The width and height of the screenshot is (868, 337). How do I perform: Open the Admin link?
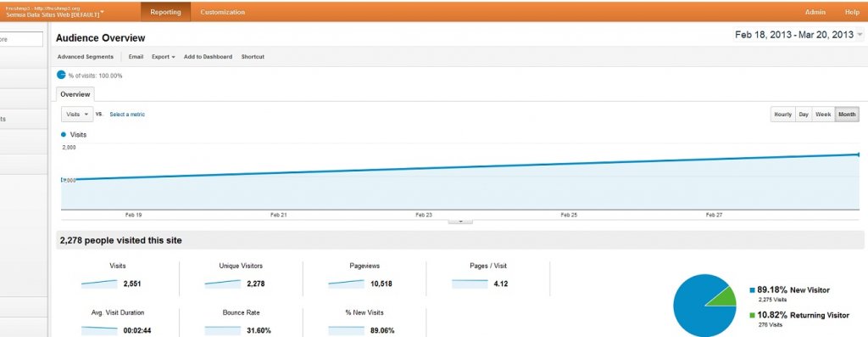coord(815,12)
